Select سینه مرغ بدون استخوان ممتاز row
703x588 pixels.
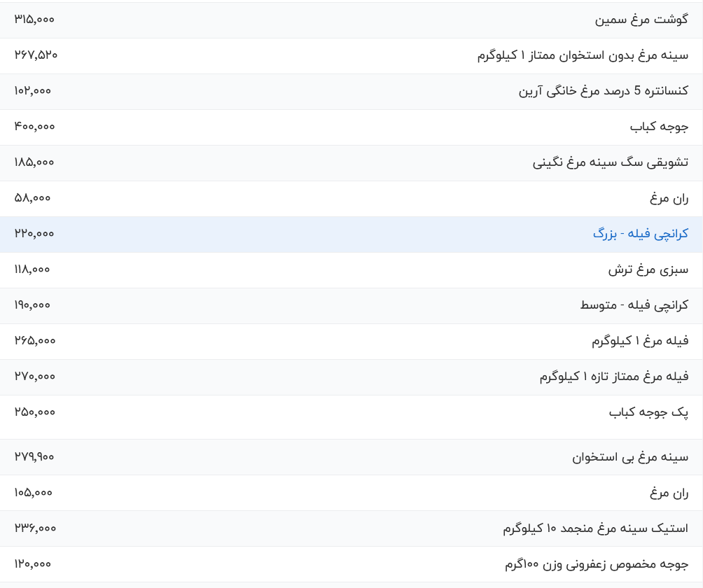coord(351,55)
